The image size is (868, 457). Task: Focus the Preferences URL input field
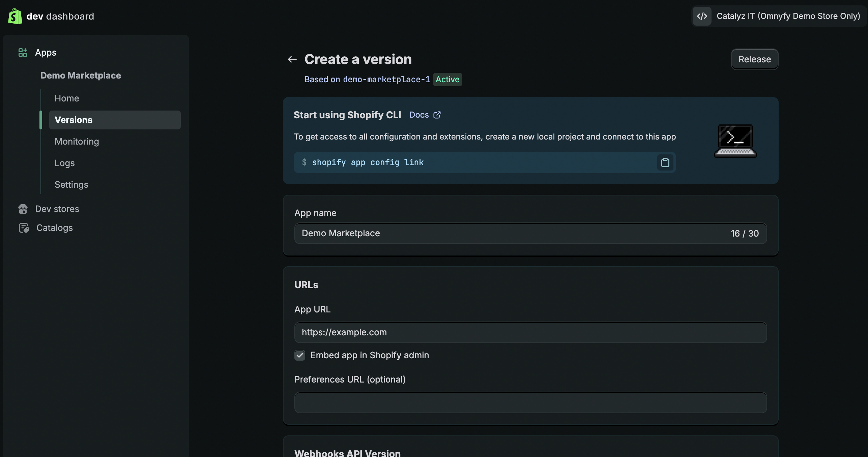[x=530, y=402]
